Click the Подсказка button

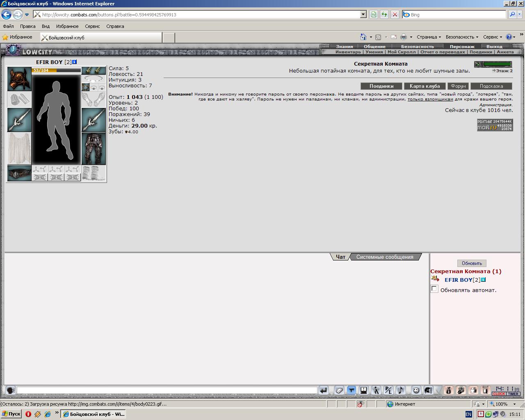tap(491, 86)
